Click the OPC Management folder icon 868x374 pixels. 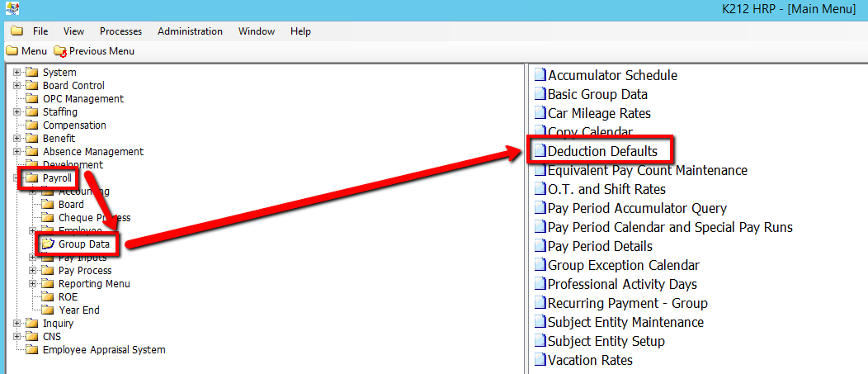click(x=32, y=99)
